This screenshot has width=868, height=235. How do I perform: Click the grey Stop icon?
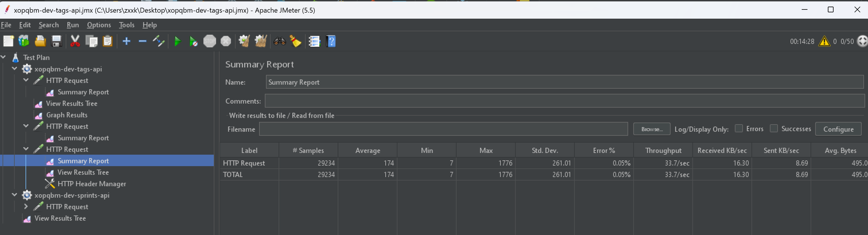(209, 42)
